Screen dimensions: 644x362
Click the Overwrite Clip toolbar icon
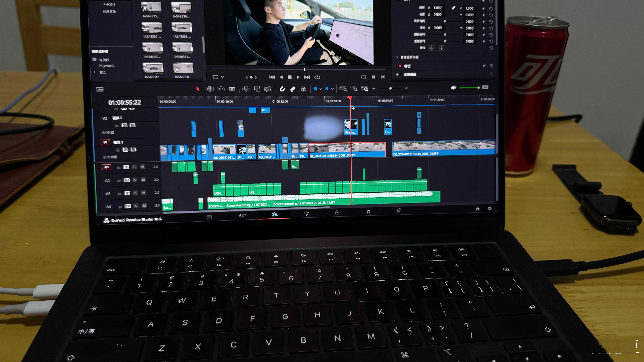pos(257,89)
